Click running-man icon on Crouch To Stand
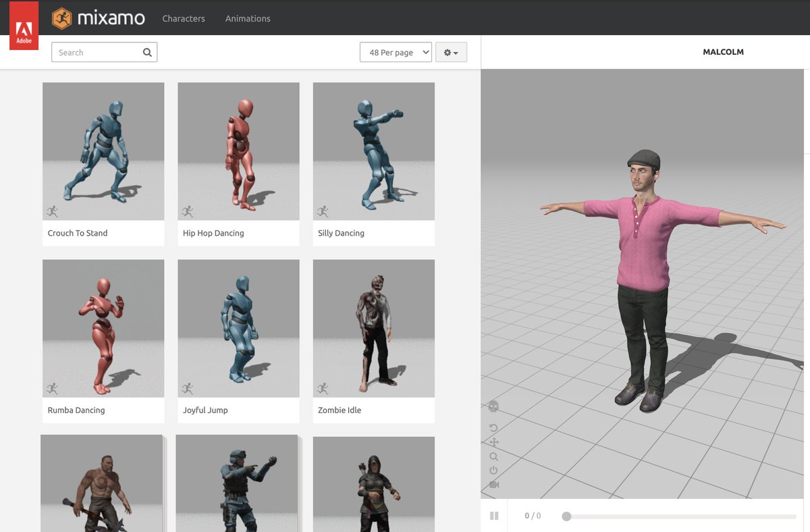This screenshot has height=532, width=810. pyautogui.click(x=53, y=211)
